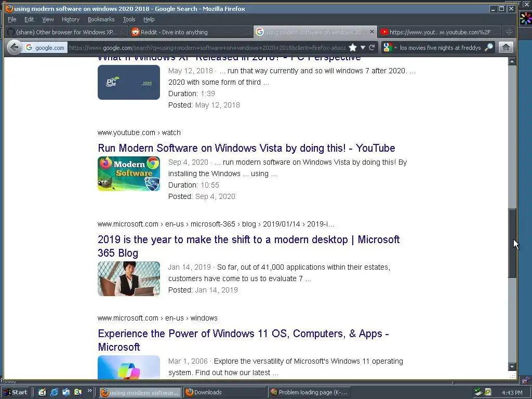Bookmark this page with the star icon
The height and width of the screenshot is (399, 532).
click(x=353, y=47)
